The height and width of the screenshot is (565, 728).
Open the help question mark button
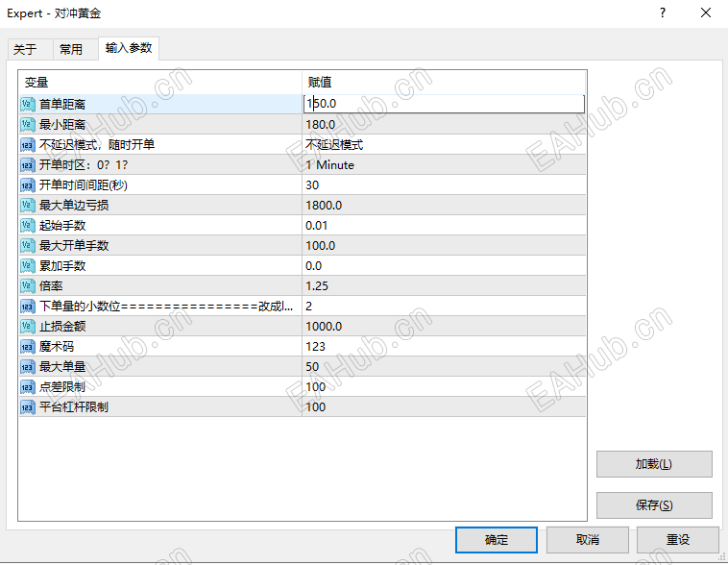[x=663, y=13]
